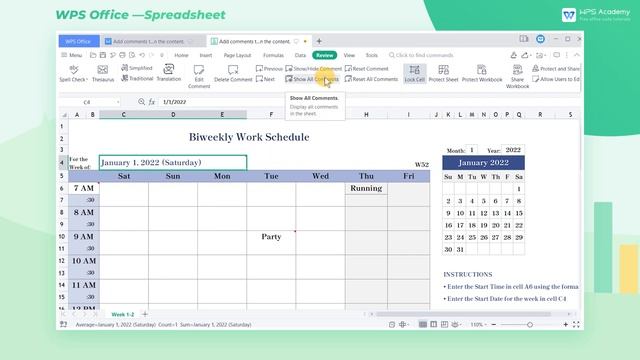Click the zoom out minus button
Screen dimensions: 640x360
tap(493, 324)
